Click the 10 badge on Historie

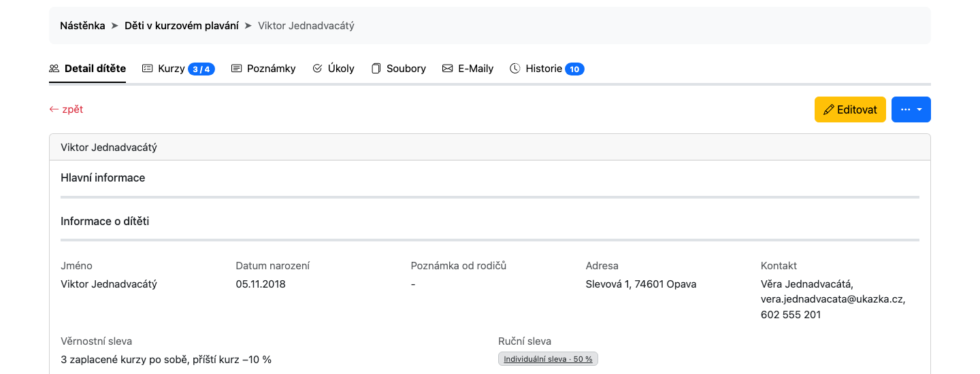tap(574, 69)
